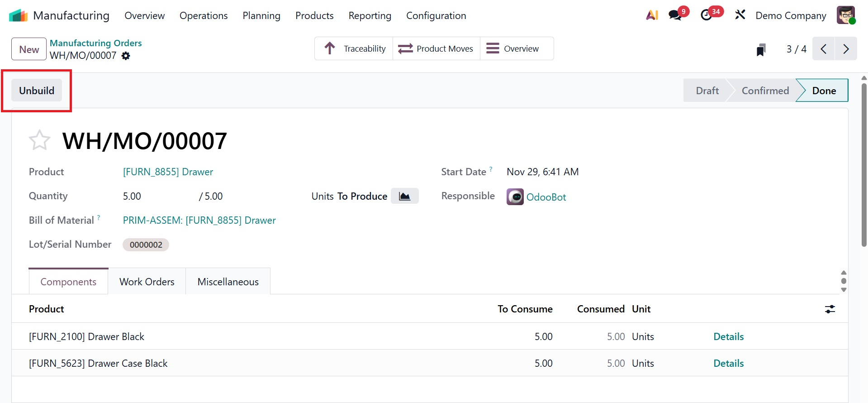Viewport: 868px width, 403px height.
Task: Open Details for Drawer Black component
Action: point(728,336)
